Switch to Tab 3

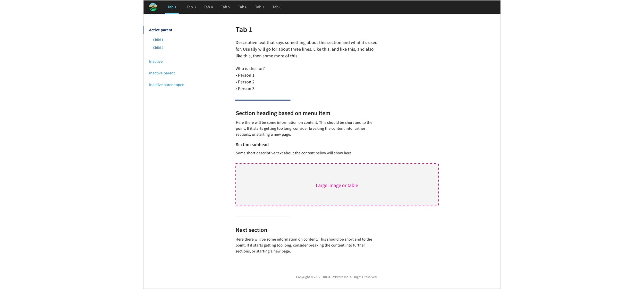pos(191,7)
